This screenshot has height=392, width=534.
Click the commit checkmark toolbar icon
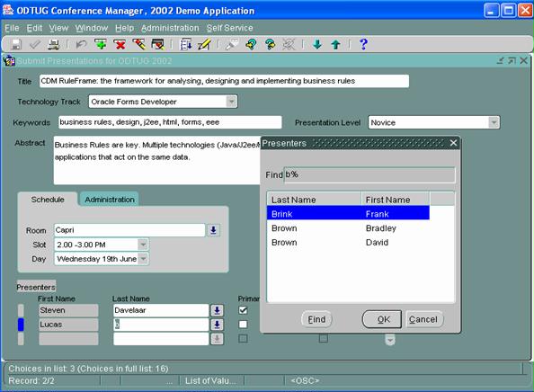35,44
